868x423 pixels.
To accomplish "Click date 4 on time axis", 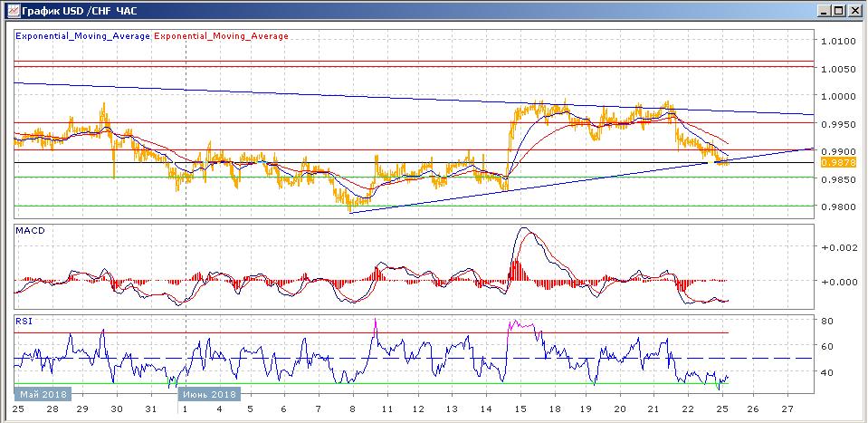I will pos(219,409).
